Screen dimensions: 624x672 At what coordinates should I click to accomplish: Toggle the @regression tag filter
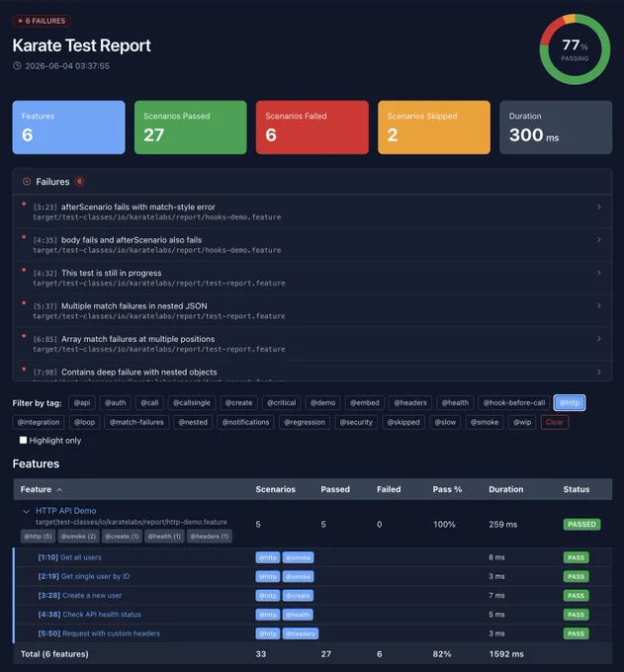tap(305, 422)
